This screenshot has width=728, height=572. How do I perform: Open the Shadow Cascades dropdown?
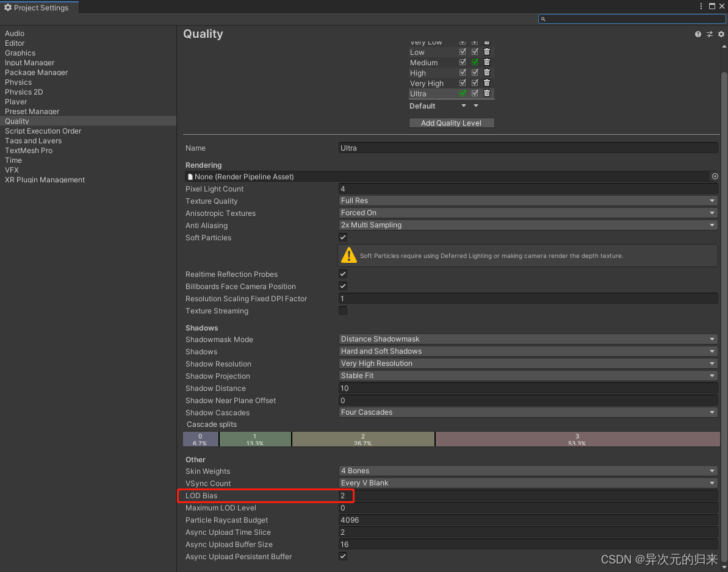click(x=528, y=412)
